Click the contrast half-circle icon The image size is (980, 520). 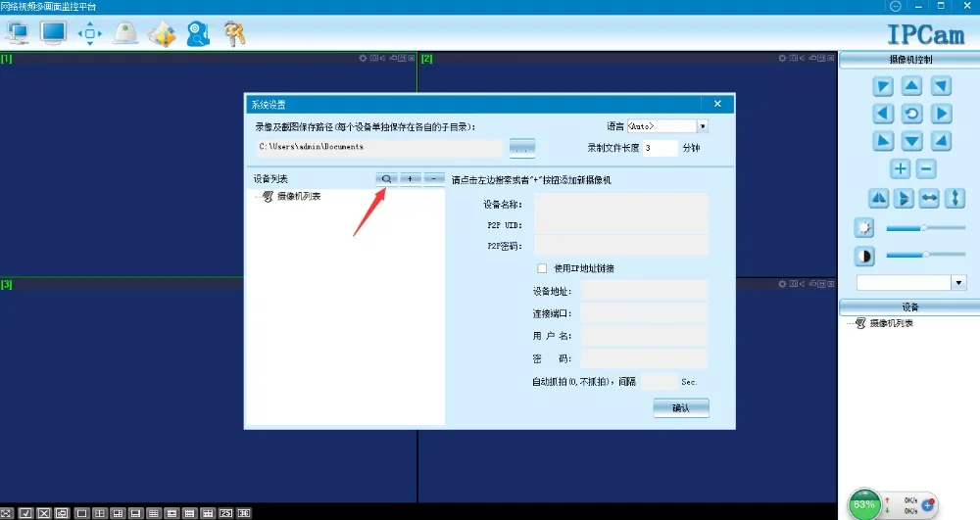point(864,256)
